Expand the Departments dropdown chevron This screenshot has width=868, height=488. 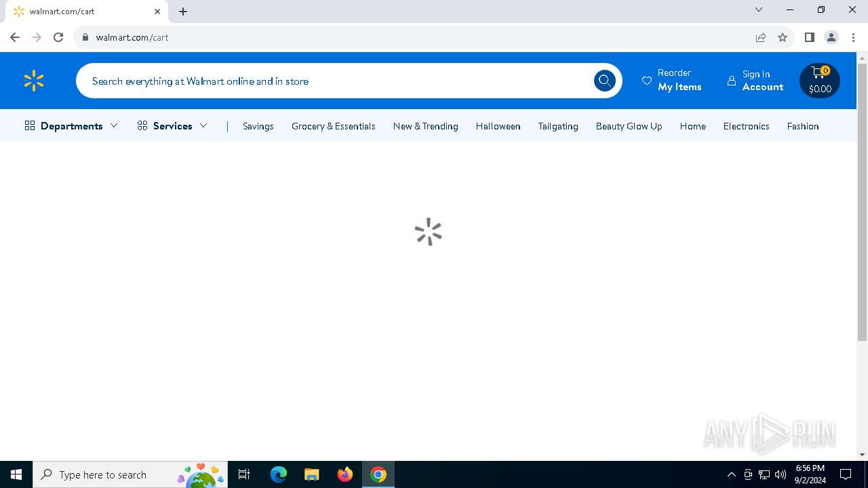[114, 125]
